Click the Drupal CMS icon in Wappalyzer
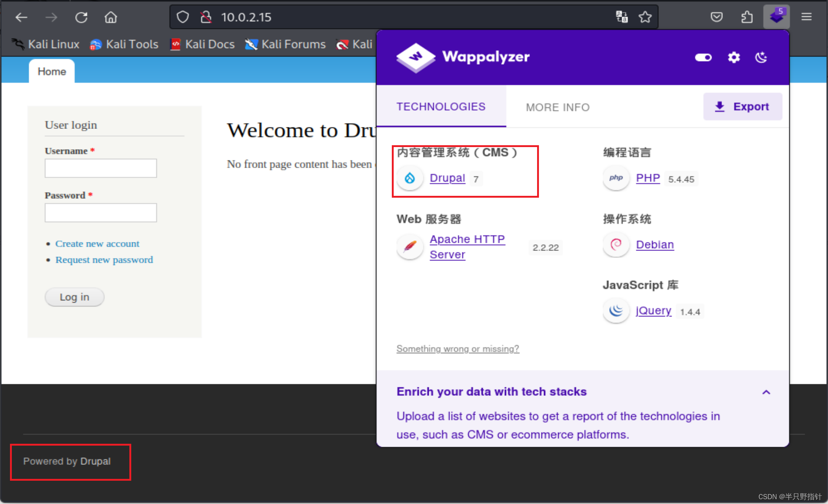The image size is (828, 504). [410, 178]
